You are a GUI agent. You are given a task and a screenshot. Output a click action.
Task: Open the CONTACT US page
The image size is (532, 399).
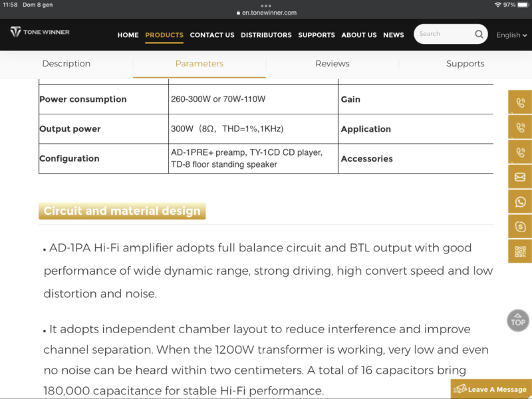point(212,35)
